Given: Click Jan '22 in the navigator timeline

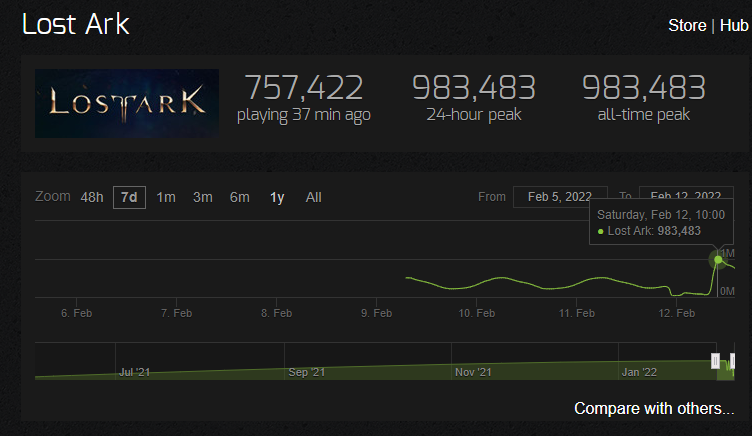Looking at the screenshot, I should 639,372.
